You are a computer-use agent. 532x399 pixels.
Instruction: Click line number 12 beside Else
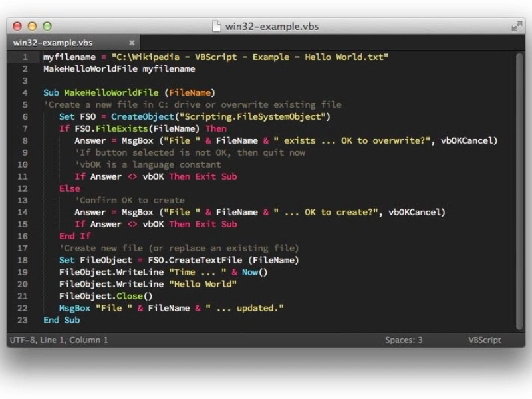(23, 188)
